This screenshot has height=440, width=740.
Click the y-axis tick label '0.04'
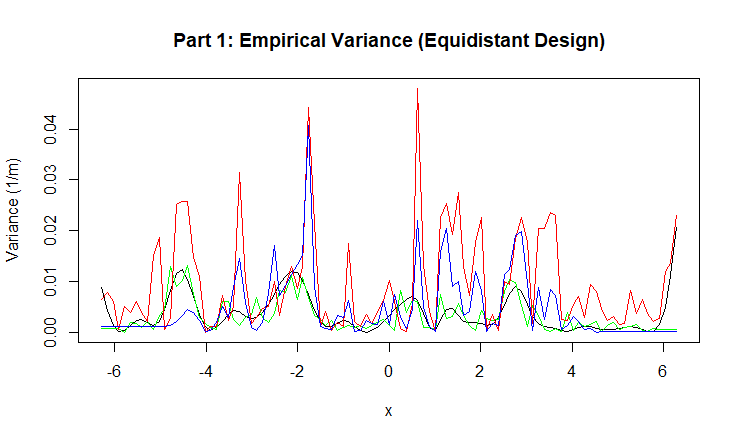[51, 129]
